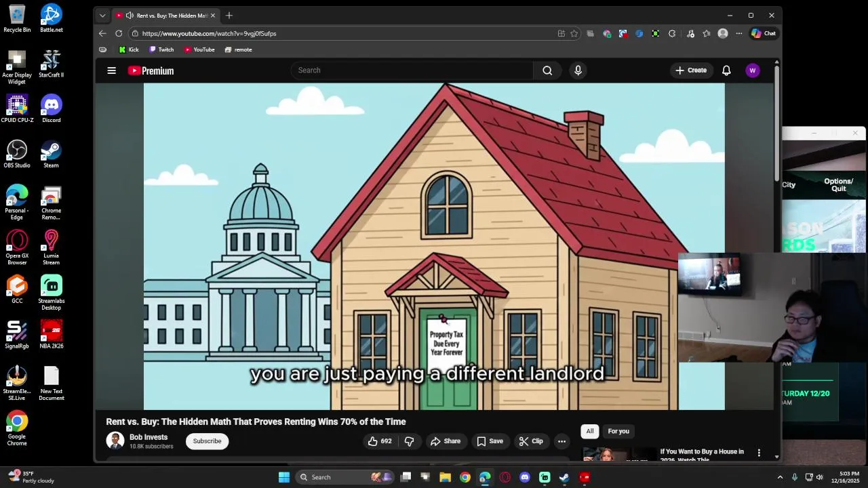Click Options/Quit in the background game window
The image size is (868, 488).
838,185
